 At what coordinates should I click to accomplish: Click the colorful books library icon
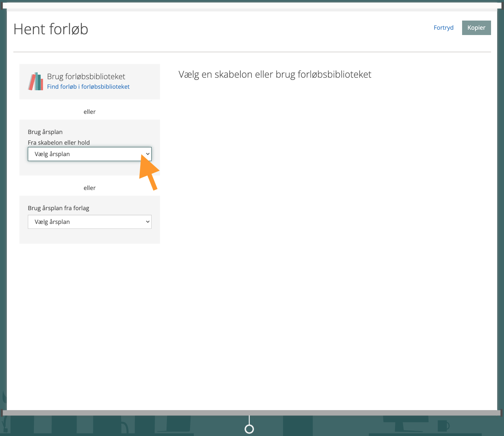tap(36, 81)
